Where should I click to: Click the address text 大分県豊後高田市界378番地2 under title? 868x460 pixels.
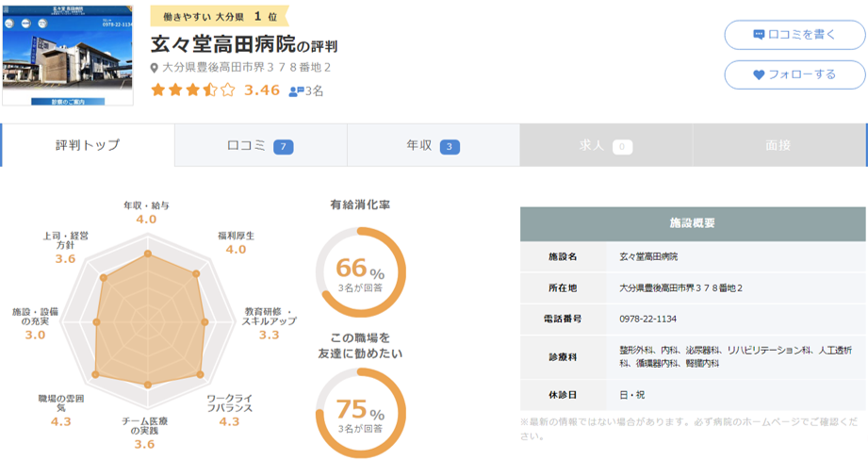pyautogui.click(x=246, y=68)
